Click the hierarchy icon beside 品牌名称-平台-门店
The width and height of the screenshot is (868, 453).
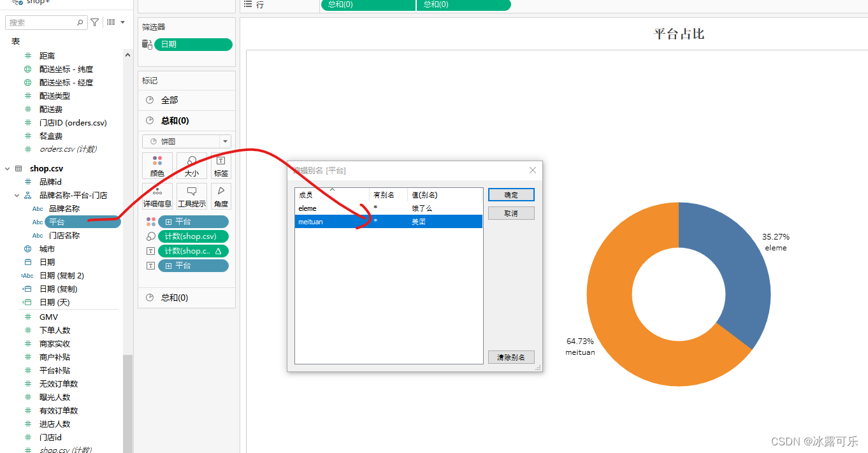(27, 195)
